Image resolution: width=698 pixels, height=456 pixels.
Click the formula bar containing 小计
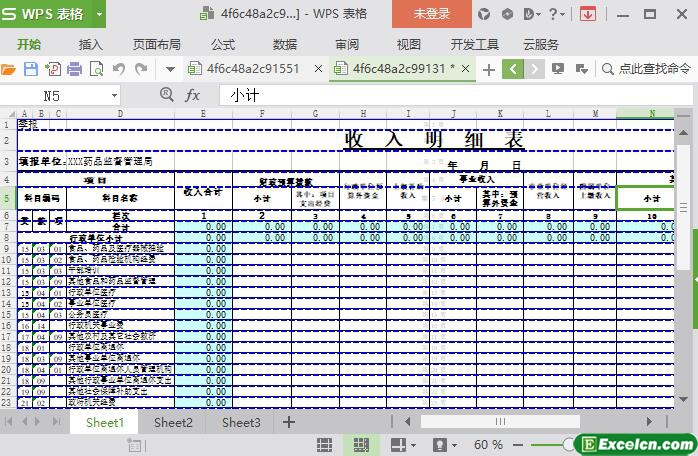coord(456,95)
